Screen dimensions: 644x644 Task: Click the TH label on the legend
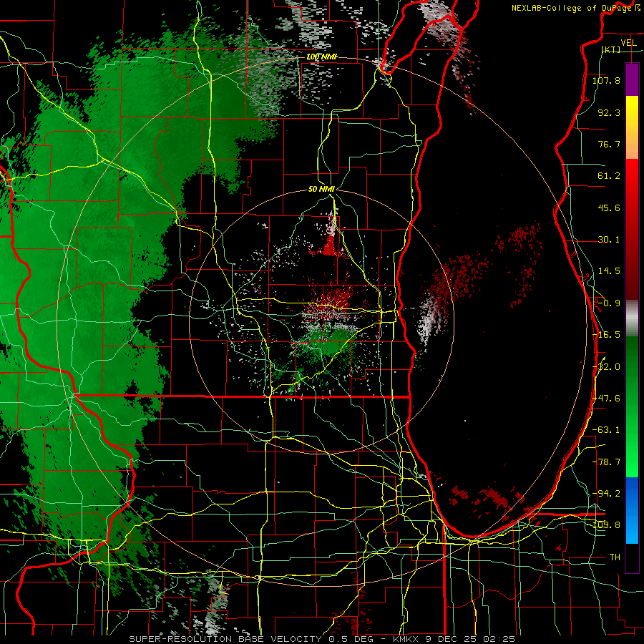[615, 557]
